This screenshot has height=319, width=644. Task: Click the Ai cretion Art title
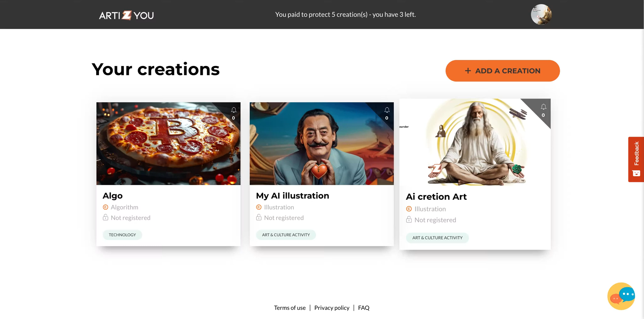point(436,197)
